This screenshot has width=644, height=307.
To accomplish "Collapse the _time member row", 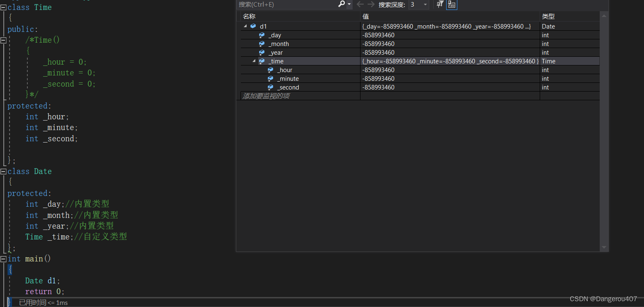I will [254, 61].
